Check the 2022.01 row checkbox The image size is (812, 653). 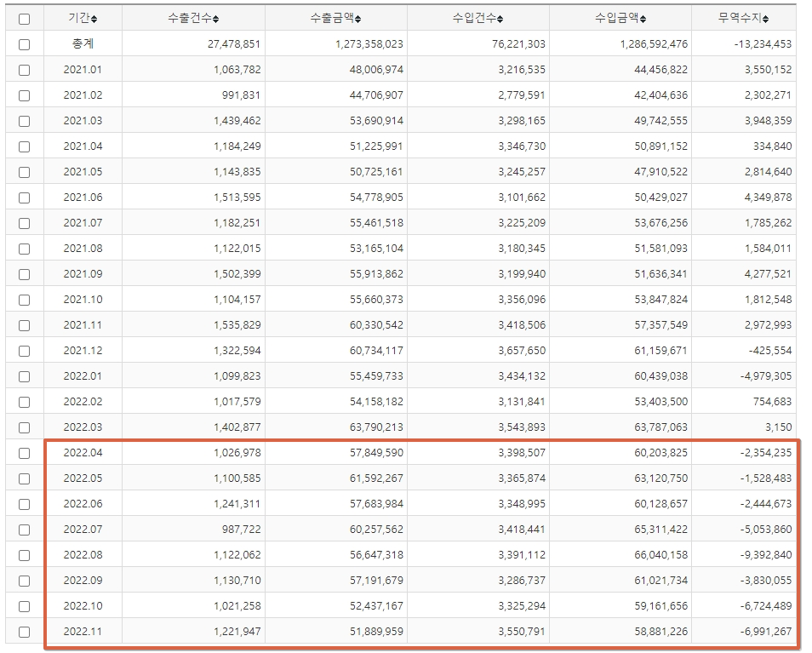(25, 376)
